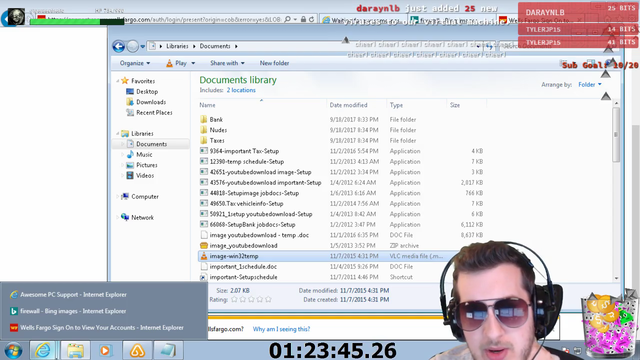Open the Windows Start menu orb

pos(13,351)
